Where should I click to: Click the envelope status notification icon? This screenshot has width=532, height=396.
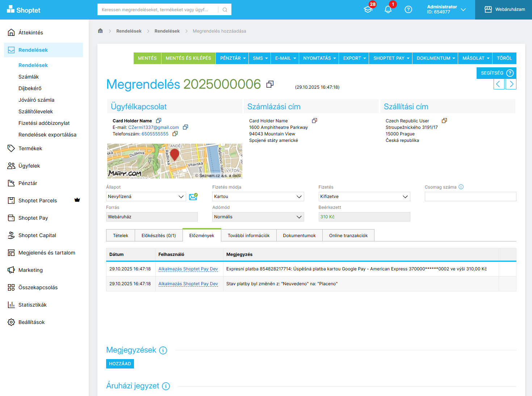coord(193,197)
